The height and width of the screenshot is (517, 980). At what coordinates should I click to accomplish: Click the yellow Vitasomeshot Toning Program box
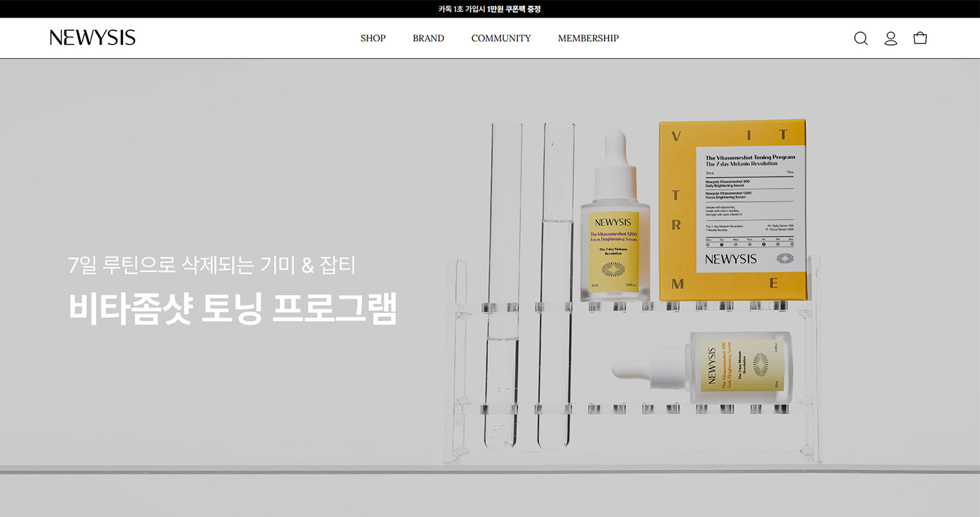click(x=733, y=210)
